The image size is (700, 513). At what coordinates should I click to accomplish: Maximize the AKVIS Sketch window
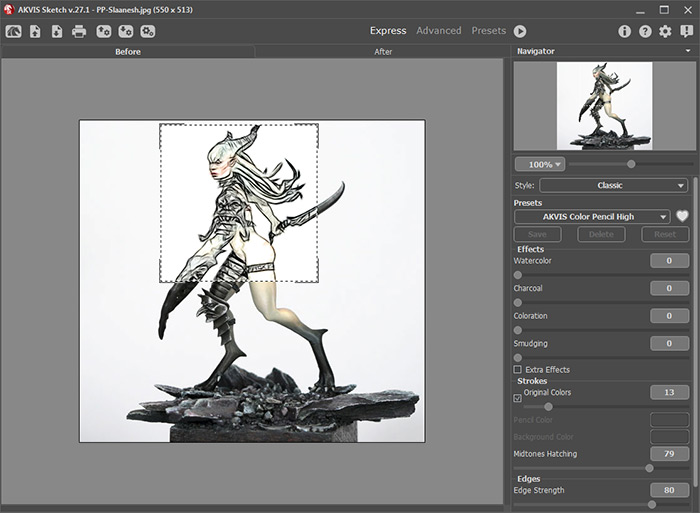tap(664, 10)
